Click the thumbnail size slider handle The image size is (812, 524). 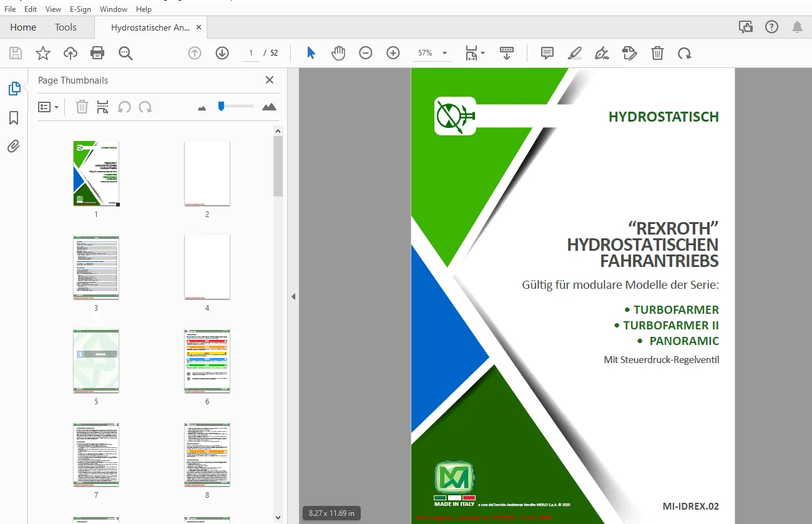pyautogui.click(x=221, y=107)
